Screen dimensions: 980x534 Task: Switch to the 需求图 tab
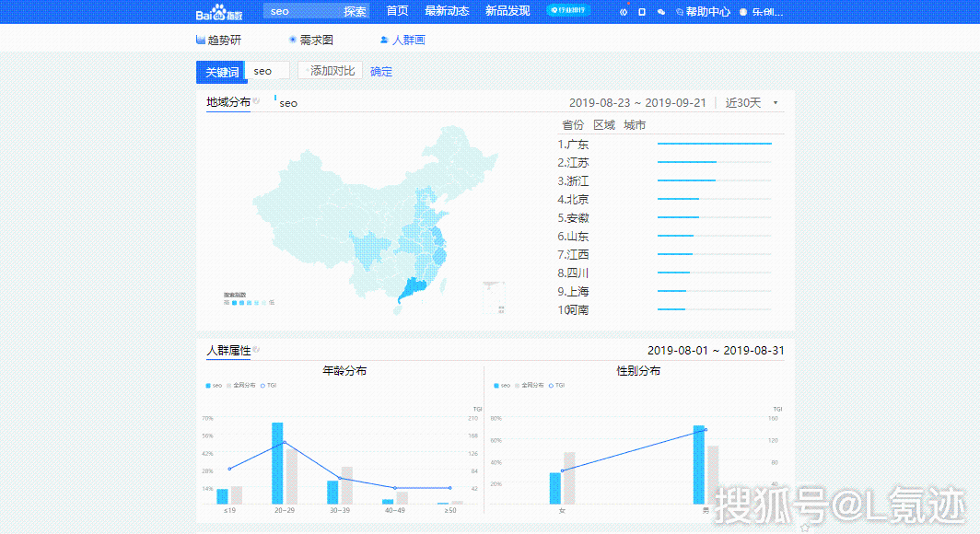tap(311, 41)
